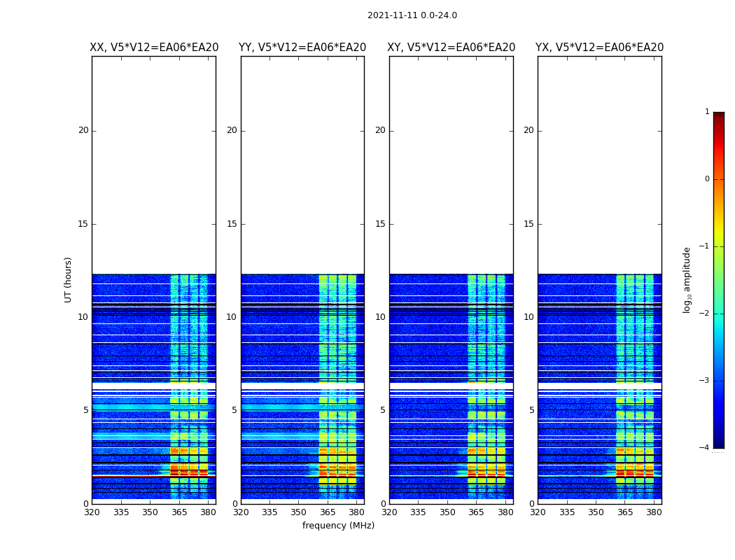The height and width of the screenshot is (560, 735).
Task: Click the white gap band in XY panel
Action: tap(451, 386)
